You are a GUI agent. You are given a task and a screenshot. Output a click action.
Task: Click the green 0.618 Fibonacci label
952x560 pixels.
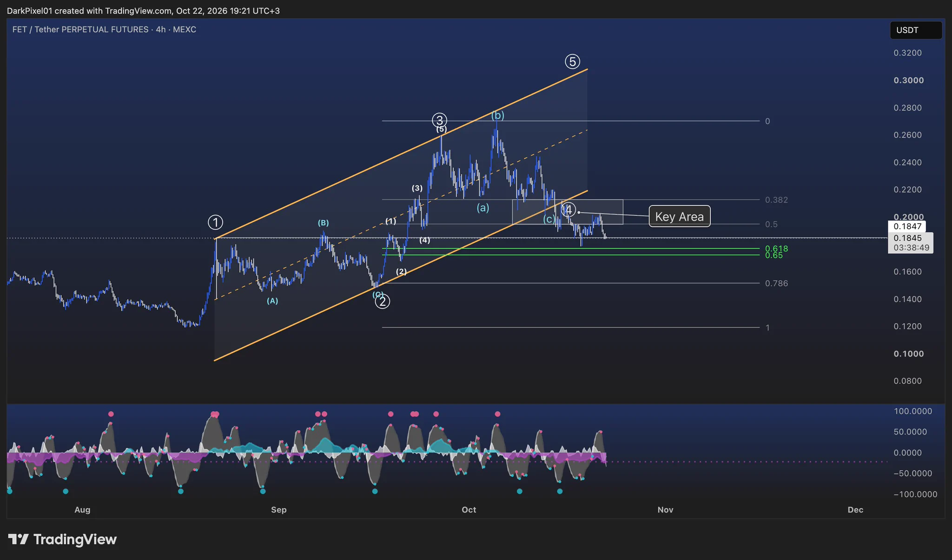click(x=776, y=249)
